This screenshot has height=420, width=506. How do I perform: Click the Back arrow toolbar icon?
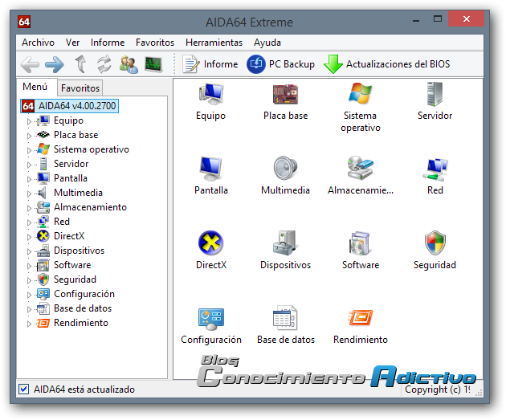[x=30, y=64]
